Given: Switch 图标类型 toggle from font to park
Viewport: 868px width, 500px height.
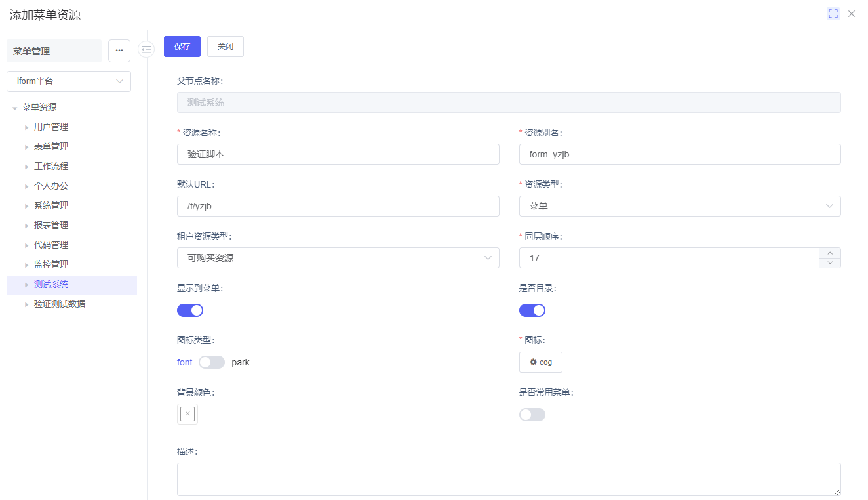Looking at the screenshot, I should tap(212, 362).
